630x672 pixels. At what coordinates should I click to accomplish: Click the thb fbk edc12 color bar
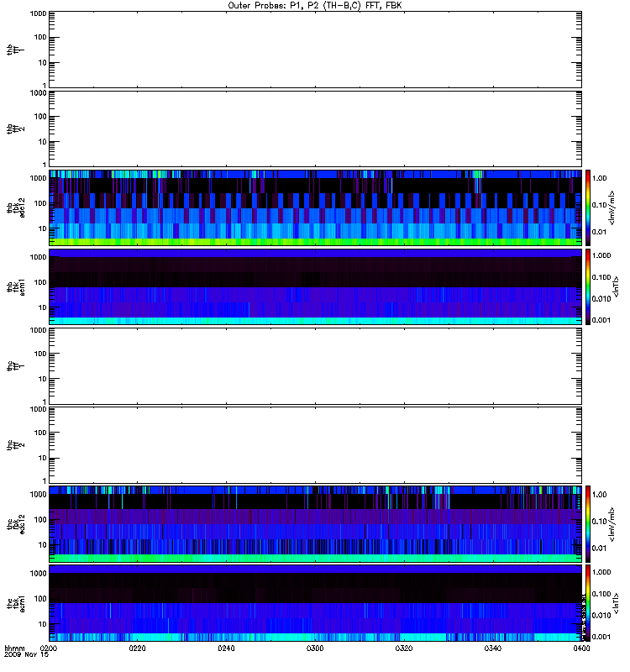(588, 207)
